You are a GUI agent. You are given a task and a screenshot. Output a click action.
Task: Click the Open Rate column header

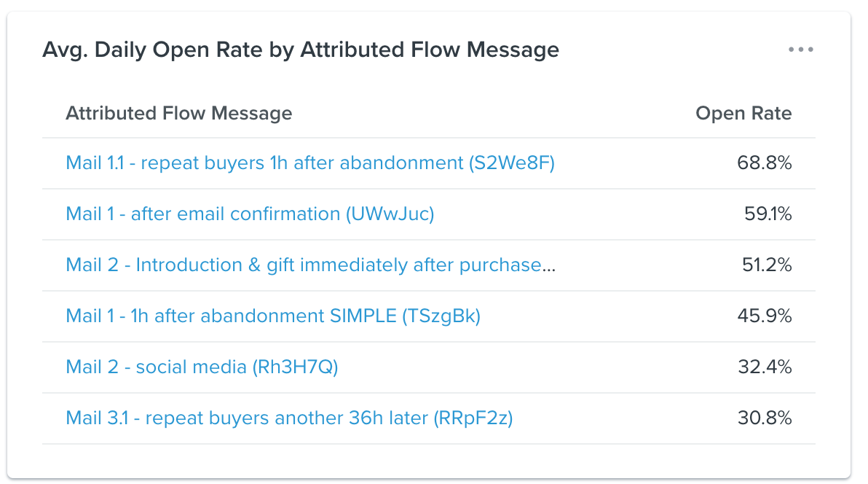tap(743, 113)
